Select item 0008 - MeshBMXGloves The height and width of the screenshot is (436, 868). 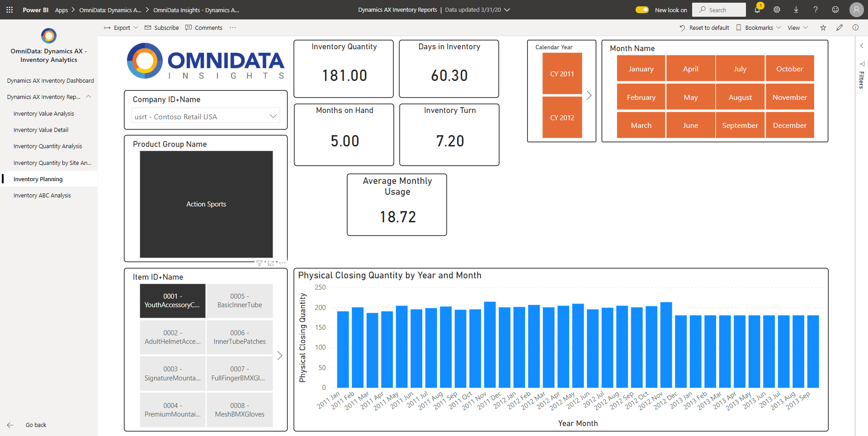pos(240,410)
